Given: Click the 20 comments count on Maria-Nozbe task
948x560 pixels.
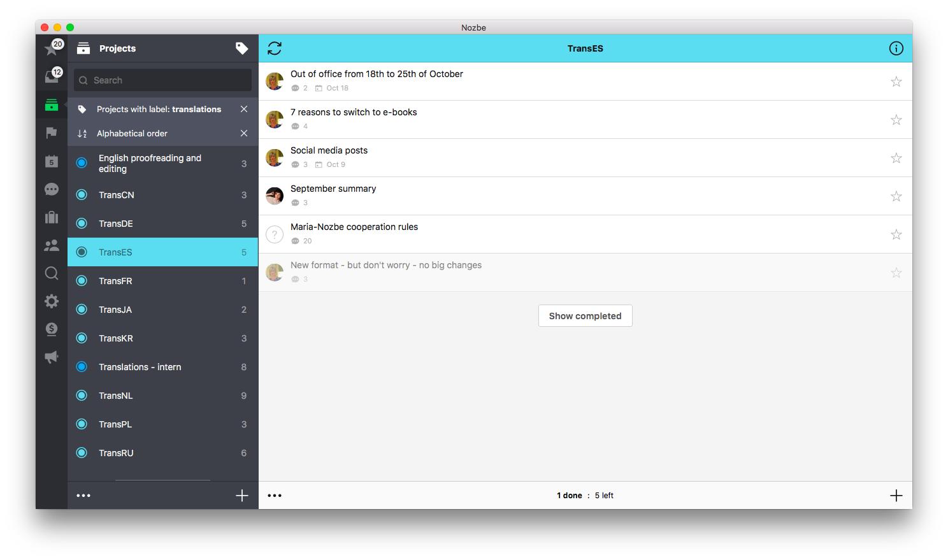Looking at the screenshot, I should click(x=302, y=241).
